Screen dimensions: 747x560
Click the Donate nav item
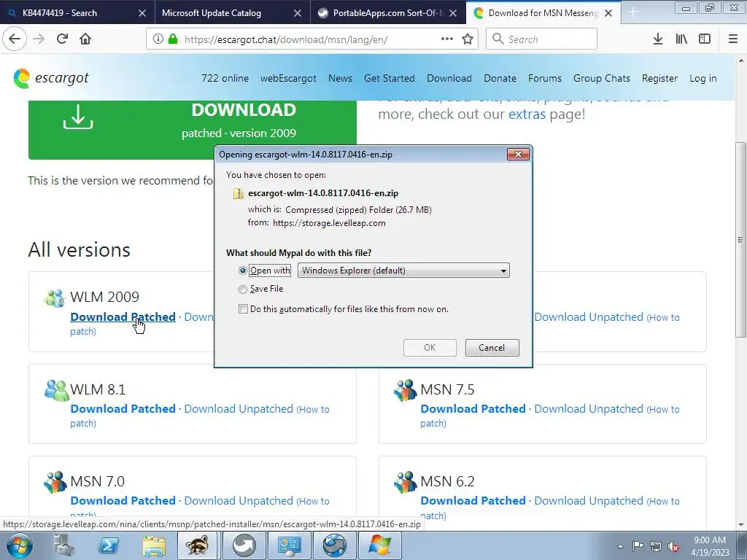coord(500,78)
